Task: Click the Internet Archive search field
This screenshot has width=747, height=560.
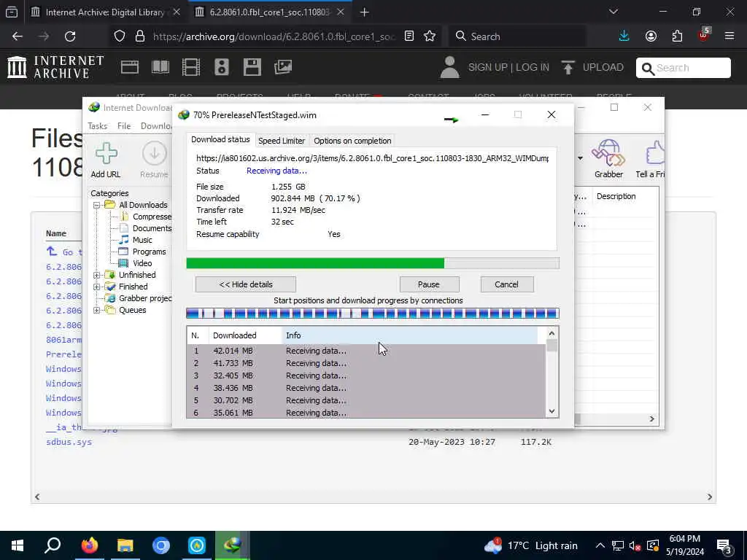Action: click(x=683, y=68)
